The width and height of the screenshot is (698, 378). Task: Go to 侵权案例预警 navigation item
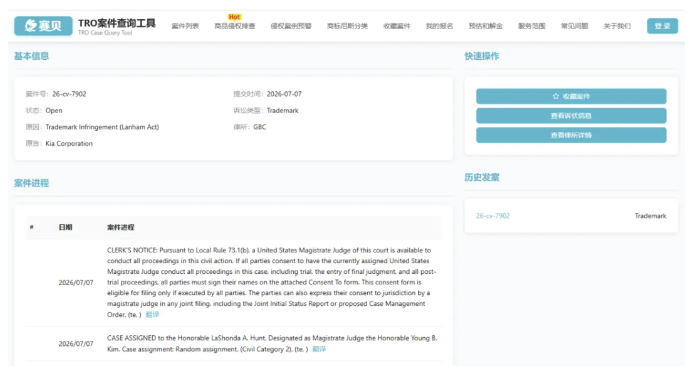click(x=291, y=26)
